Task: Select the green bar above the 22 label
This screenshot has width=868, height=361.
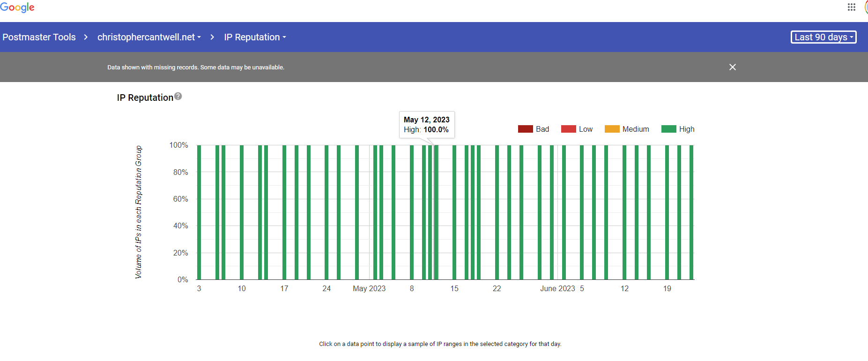Action: (x=497, y=212)
